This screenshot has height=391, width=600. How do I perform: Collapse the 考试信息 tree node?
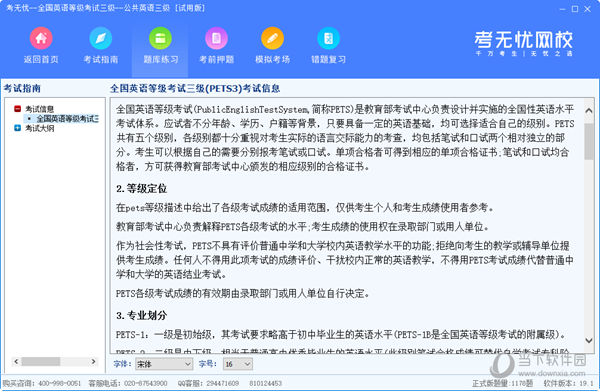[x=17, y=109]
